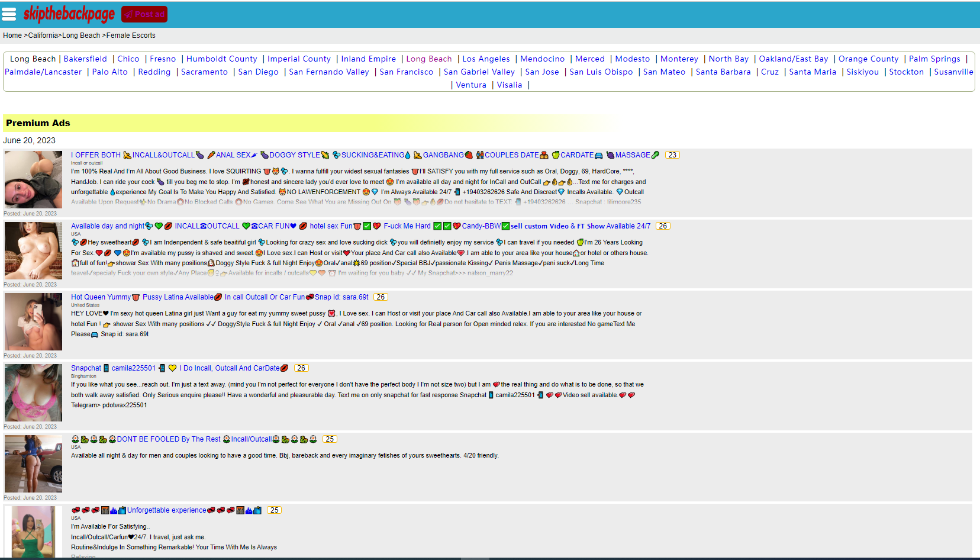Screen dimensions: 980x560
Task: Click the Humboldt County city link
Action: (222, 59)
